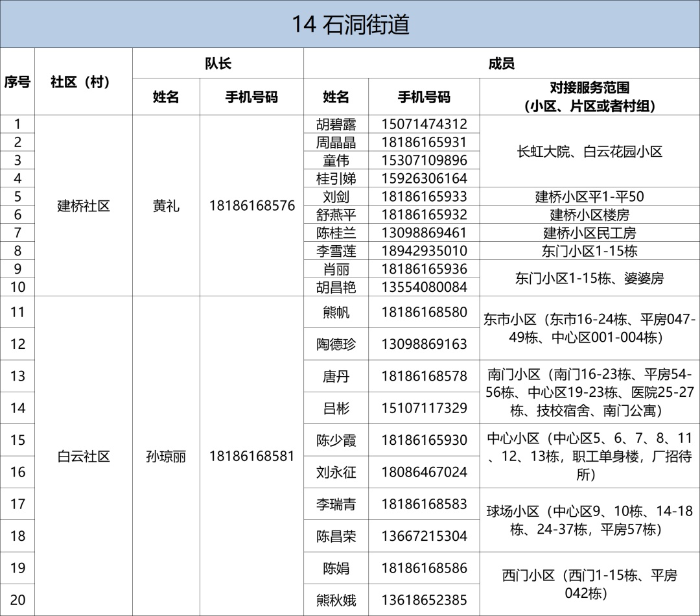Click the '西门小区' service range cell

589,584
